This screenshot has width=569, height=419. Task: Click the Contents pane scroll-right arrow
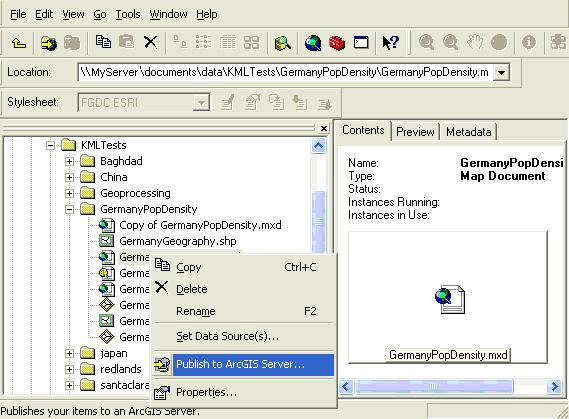[554, 386]
